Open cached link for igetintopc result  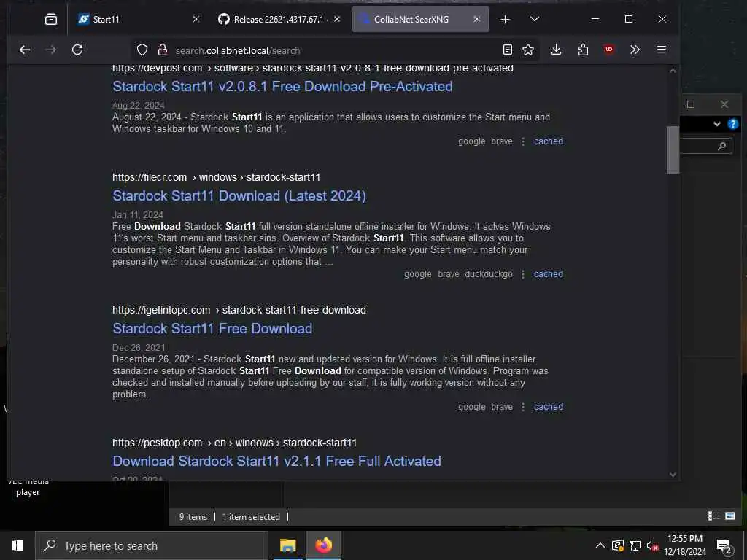(x=549, y=407)
